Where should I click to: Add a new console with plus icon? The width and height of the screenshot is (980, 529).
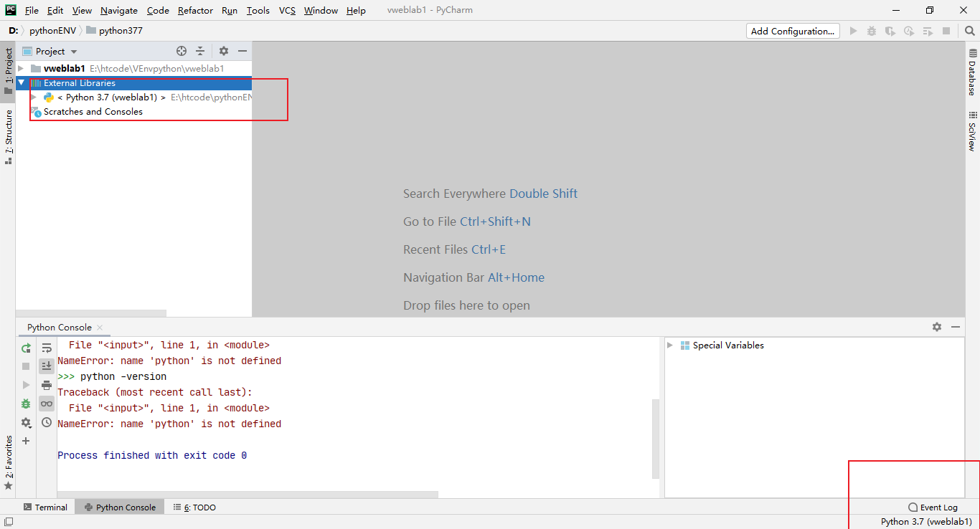point(26,441)
